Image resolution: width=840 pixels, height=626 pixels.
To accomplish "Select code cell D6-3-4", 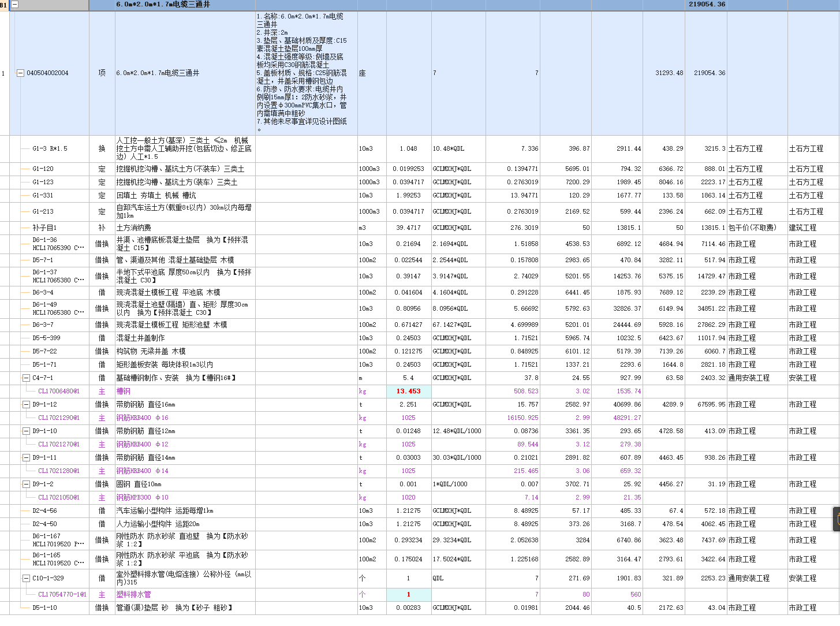I will (x=43, y=293).
